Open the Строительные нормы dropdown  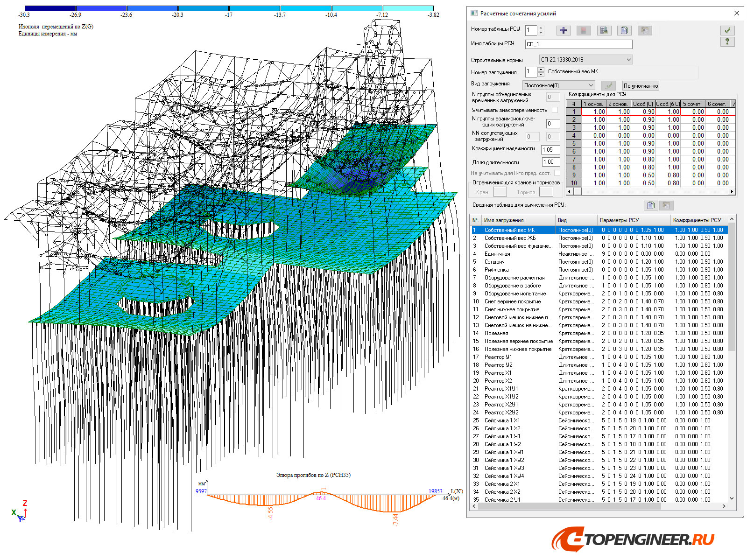(x=628, y=59)
